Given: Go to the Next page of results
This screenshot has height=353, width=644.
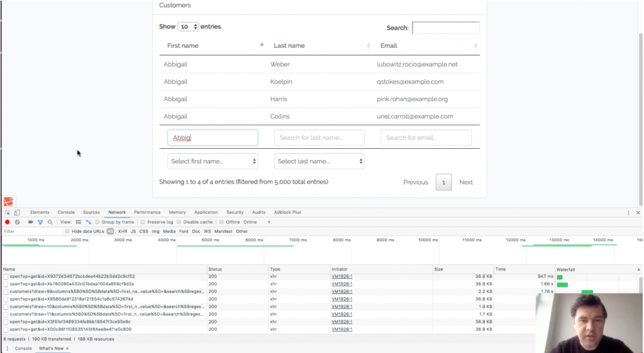Looking at the screenshot, I should (465, 182).
